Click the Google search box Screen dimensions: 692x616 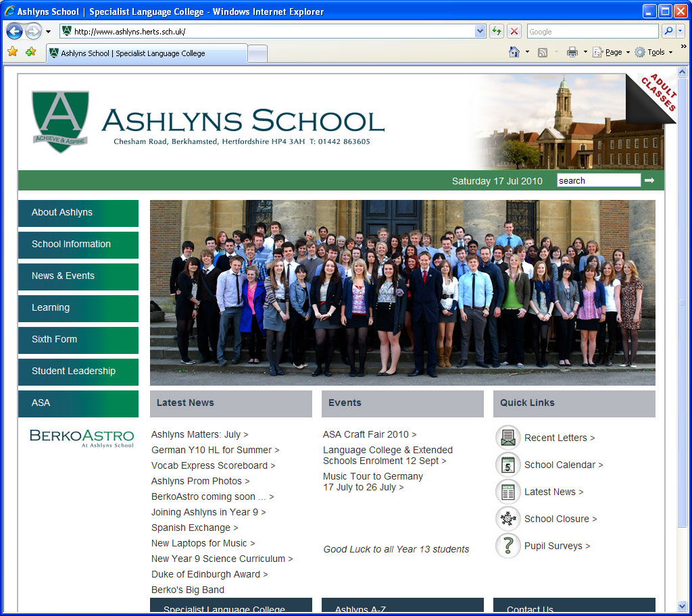(x=592, y=31)
